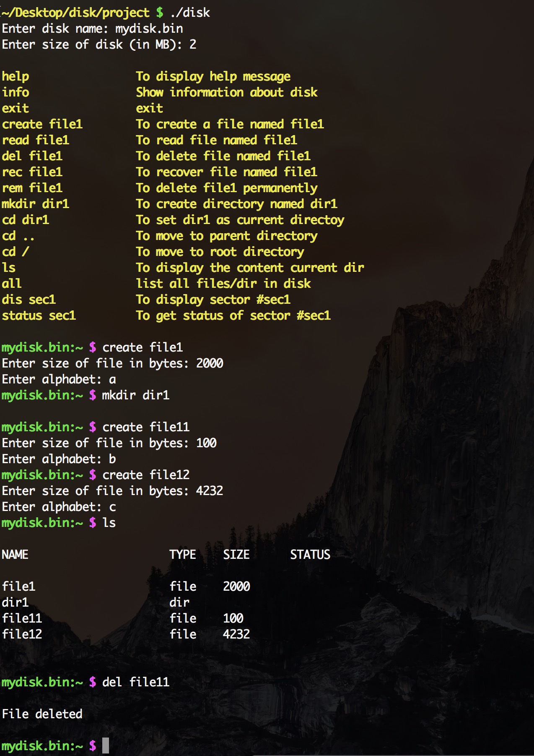The width and height of the screenshot is (534, 756).
Task: Click 'To recover file named file1' description
Action: [x=227, y=172]
